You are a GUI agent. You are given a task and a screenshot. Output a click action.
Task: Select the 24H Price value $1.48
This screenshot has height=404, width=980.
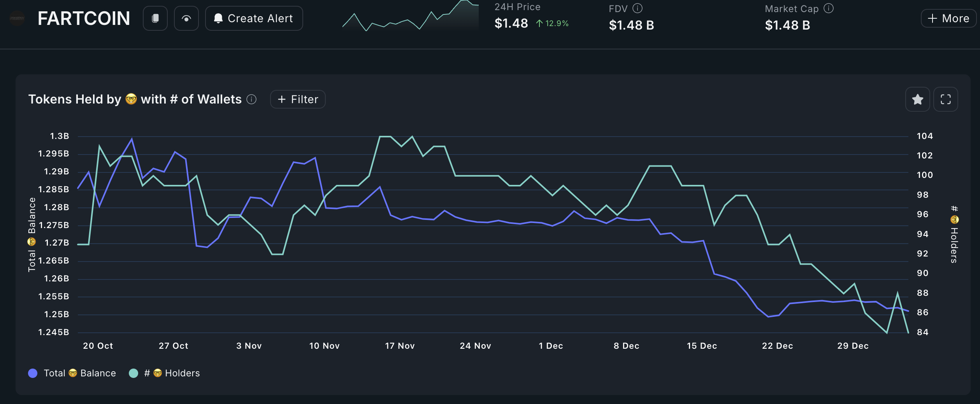(511, 23)
